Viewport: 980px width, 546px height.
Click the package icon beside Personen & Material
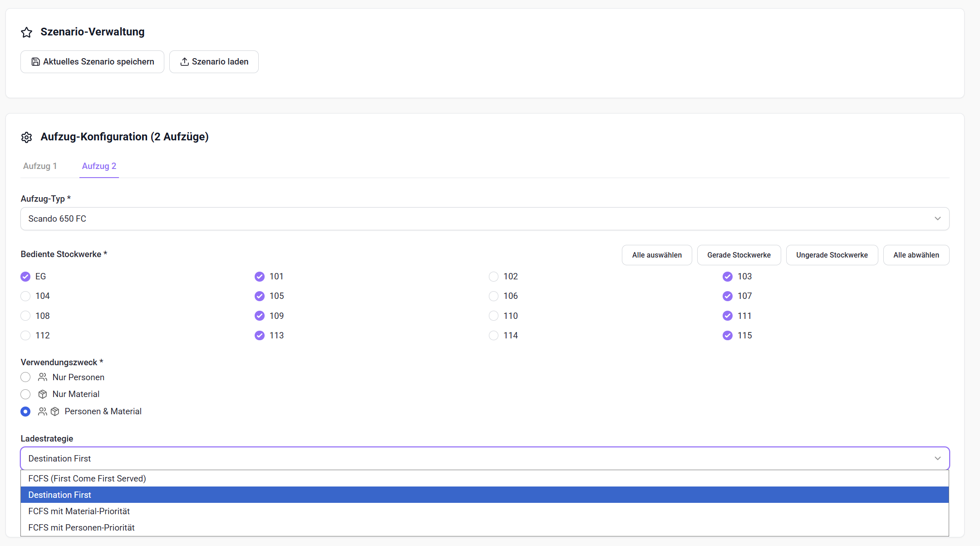tap(55, 412)
